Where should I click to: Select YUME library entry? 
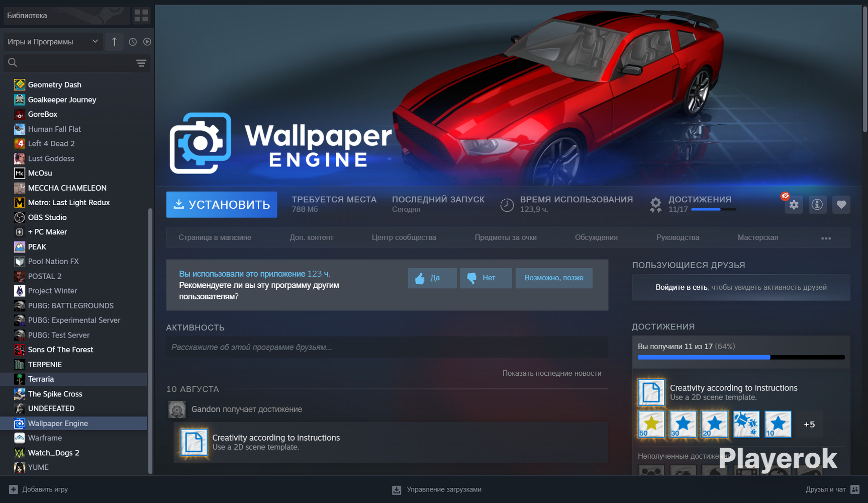coord(38,467)
